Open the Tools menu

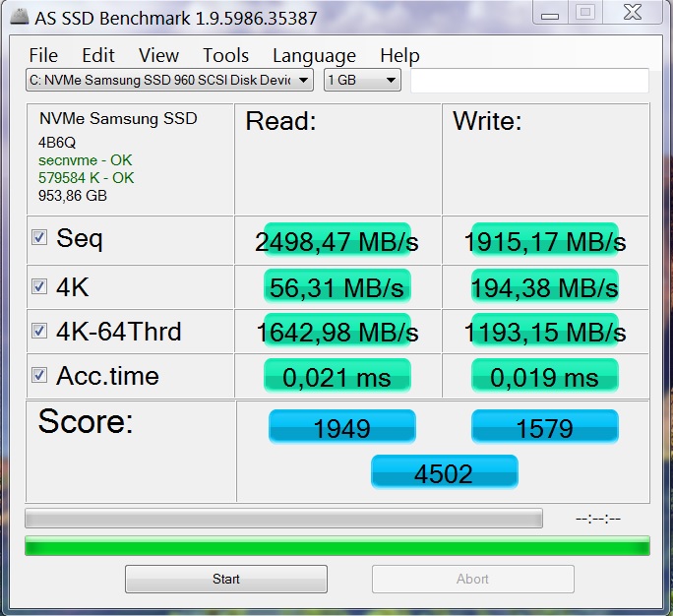point(225,55)
